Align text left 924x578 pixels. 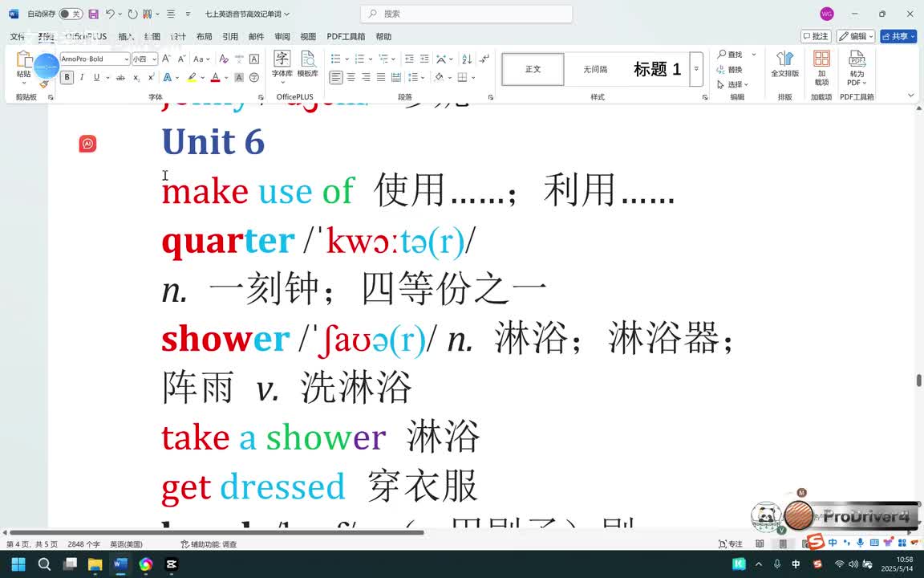point(336,77)
